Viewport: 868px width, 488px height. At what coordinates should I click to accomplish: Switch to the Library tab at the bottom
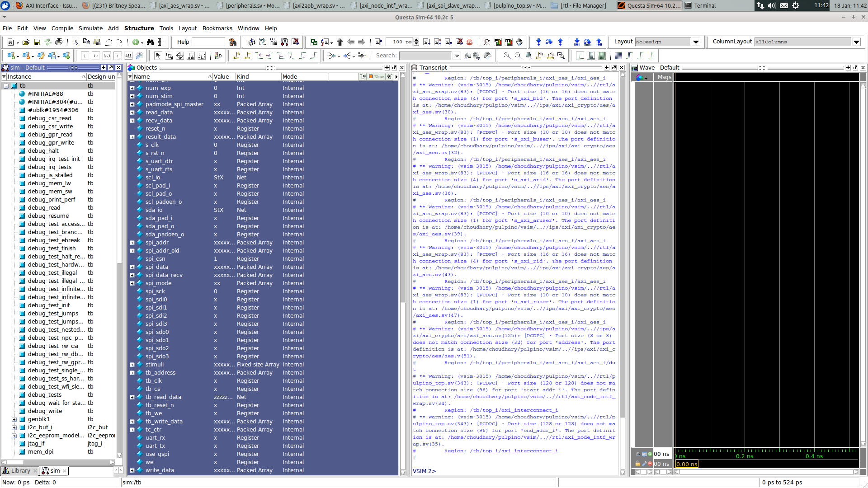(19, 471)
